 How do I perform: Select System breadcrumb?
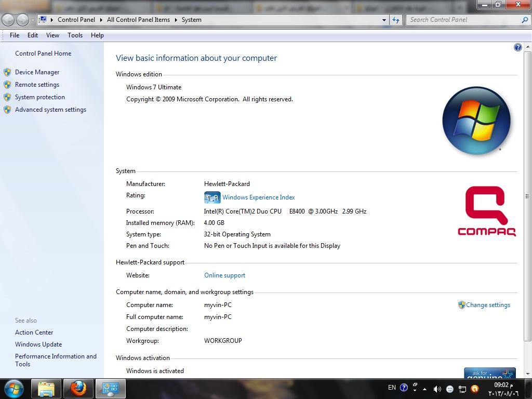point(191,20)
